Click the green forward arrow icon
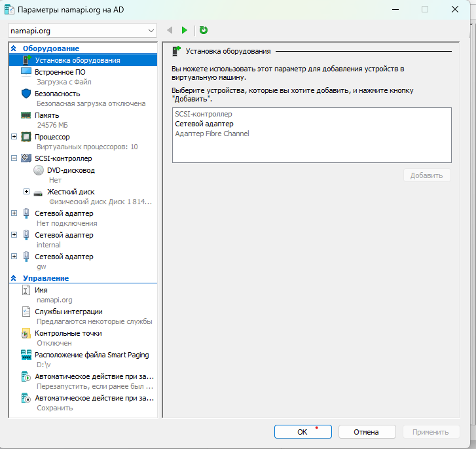Image resolution: width=476 pixels, height=449 pixels. (185, 30)
